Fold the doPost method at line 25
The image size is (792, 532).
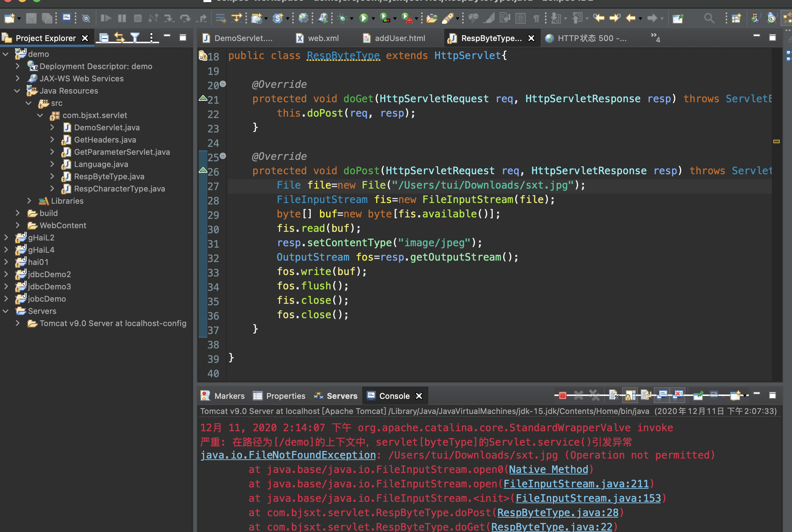(x=223, y=156)
